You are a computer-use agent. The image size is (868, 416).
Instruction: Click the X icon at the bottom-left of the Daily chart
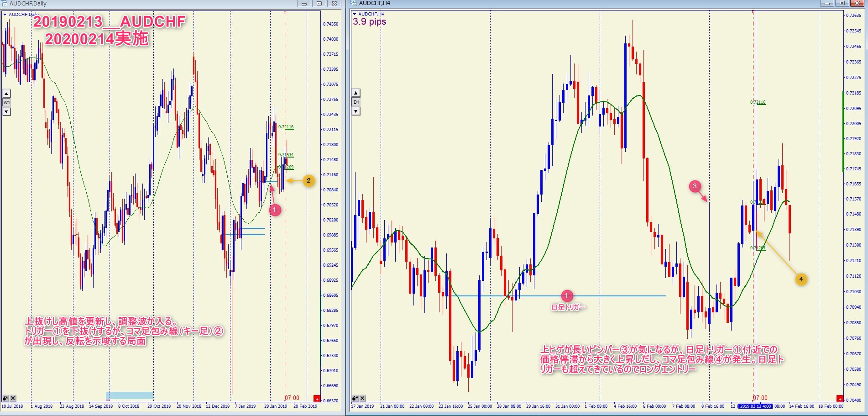point(13,398)
